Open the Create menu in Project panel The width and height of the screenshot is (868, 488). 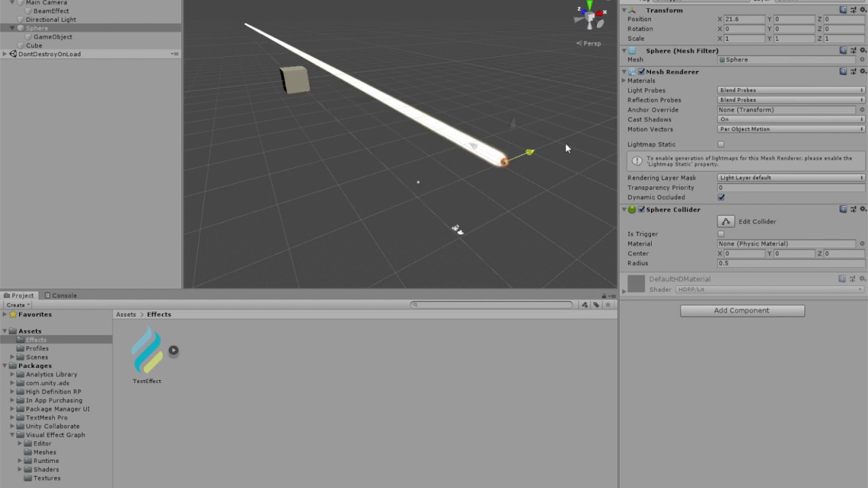pyautogui.click(x=18, y=305)
